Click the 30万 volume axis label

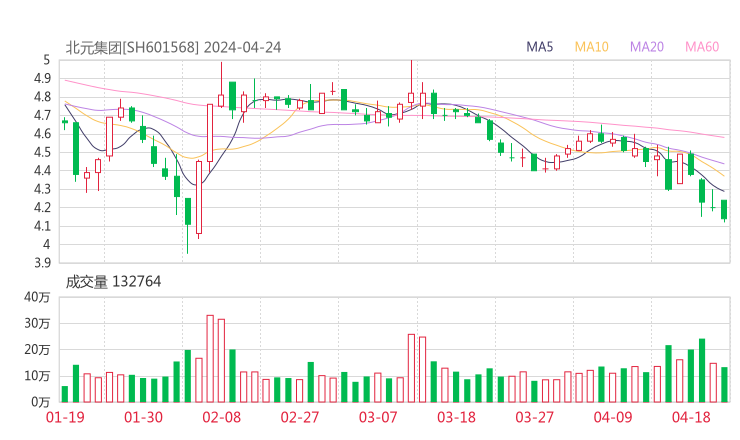[x=37, y=323]
